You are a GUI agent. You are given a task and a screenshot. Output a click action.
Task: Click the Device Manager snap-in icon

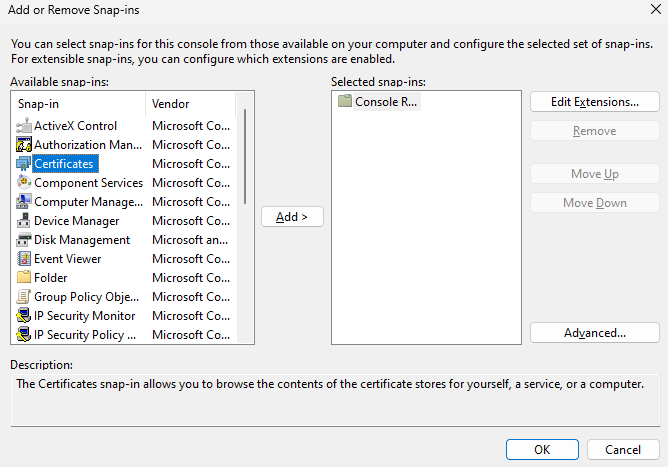pyautogui.click(x=24, y=221)
